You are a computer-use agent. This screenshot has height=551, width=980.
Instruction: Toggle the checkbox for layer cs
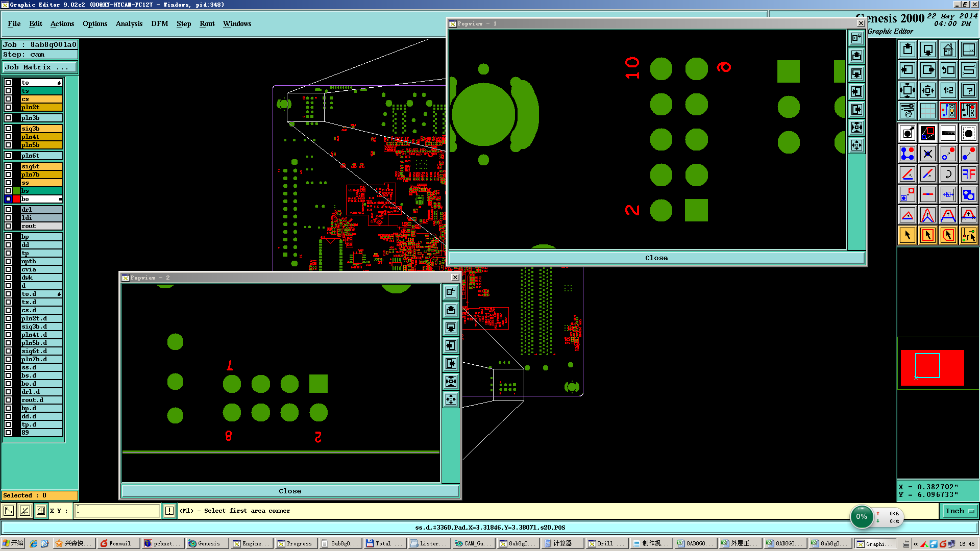pos(8,99)
